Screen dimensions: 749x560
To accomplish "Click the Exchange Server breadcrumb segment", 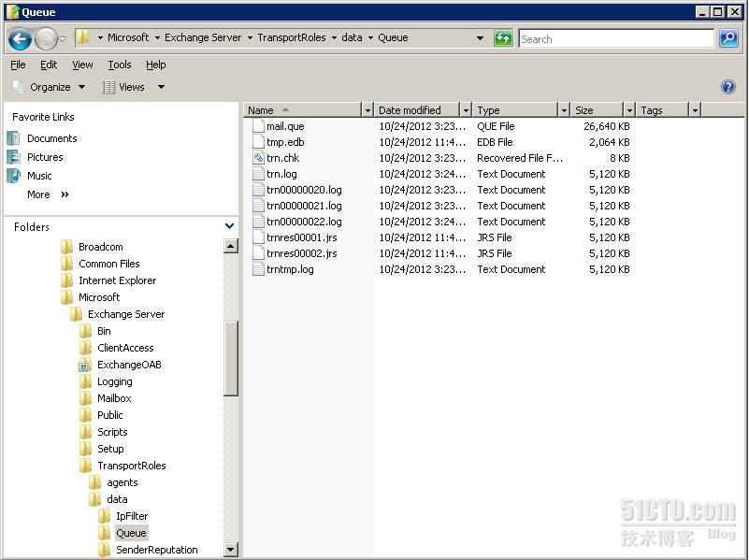I will click(x=203, y=37).
